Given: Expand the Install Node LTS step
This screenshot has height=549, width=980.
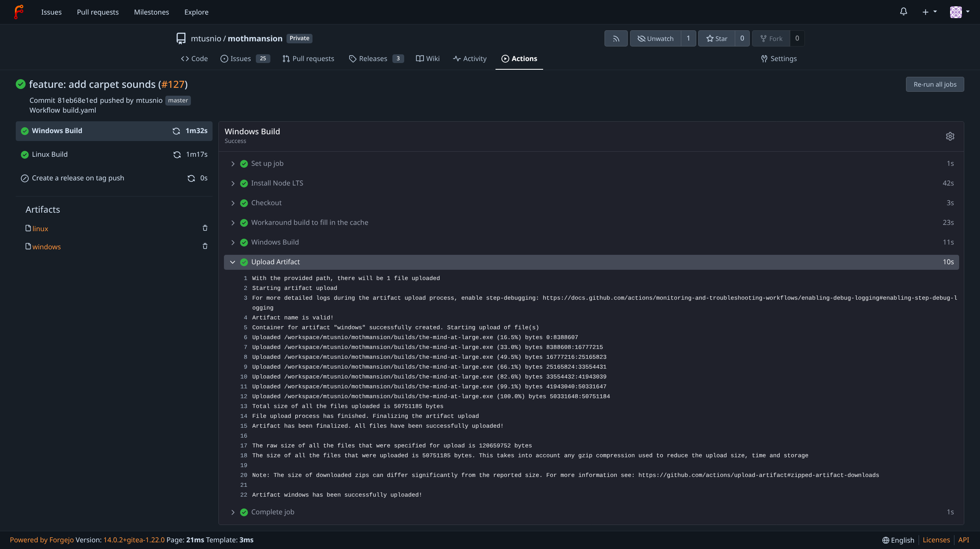Looking at the screenshot, I should (233, 184).
